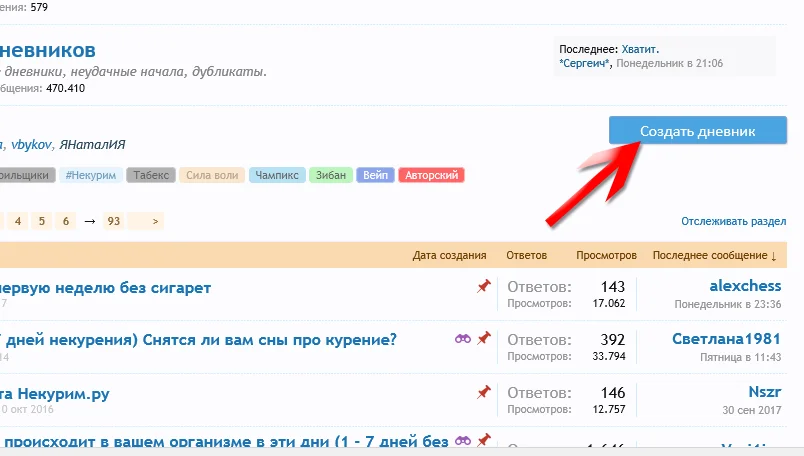Click date '30 сен 2017'

(x=752, y=410)
